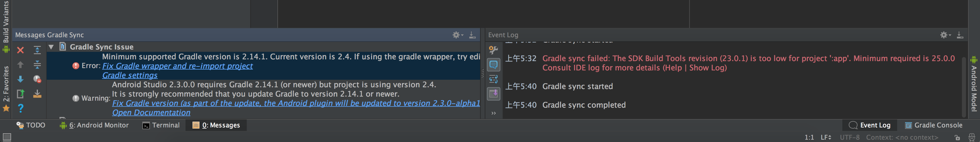Toggle soft wraps in Event Log

[494, 79]
